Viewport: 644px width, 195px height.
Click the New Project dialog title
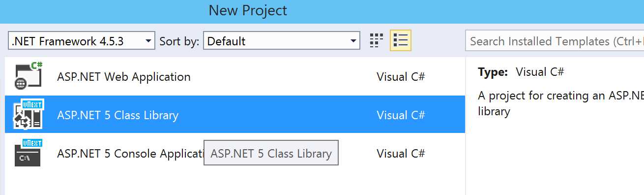click(x=248, y=10)
